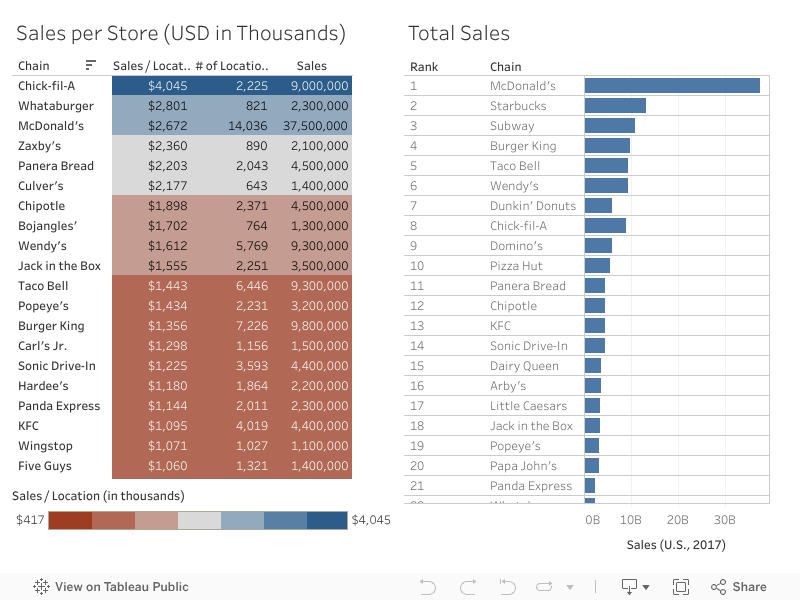The width and height of the screenshot is (800, 600).
Task: Select the Panera Bread row label in table
Action: (56, 166)
